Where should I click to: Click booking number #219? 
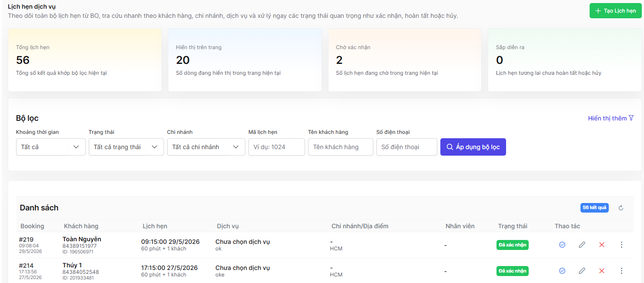26,240
